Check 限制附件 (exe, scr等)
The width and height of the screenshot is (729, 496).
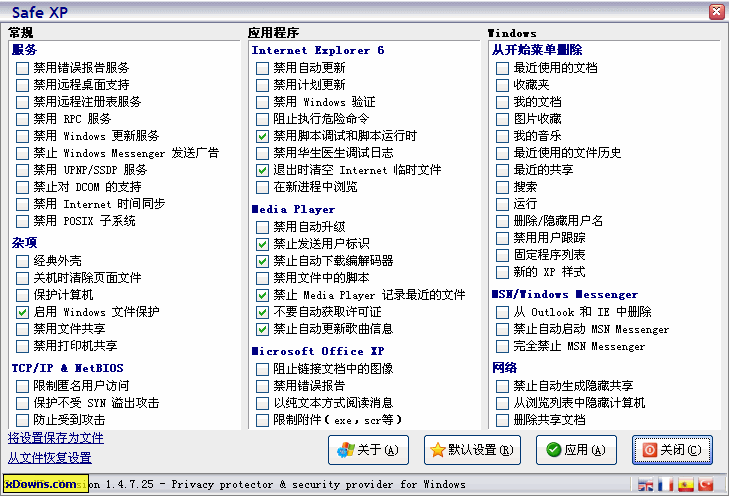coord(262,420)
